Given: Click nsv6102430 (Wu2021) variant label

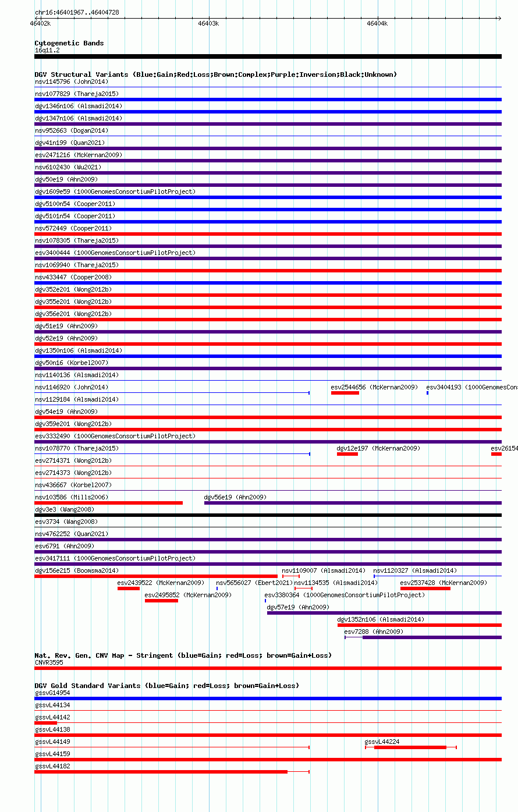Looking at the screenshot, I should click(69, 167).
